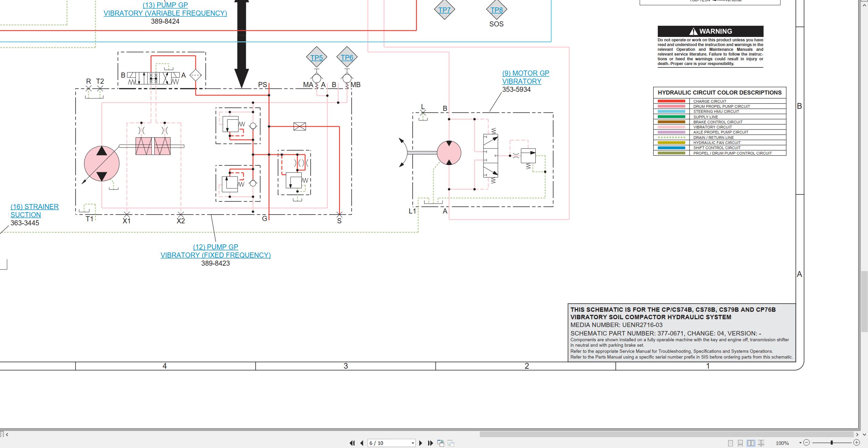Click the vibratory motor circle symbol
The height and width of the screenshot is (448, 868).
pos(449,153)
